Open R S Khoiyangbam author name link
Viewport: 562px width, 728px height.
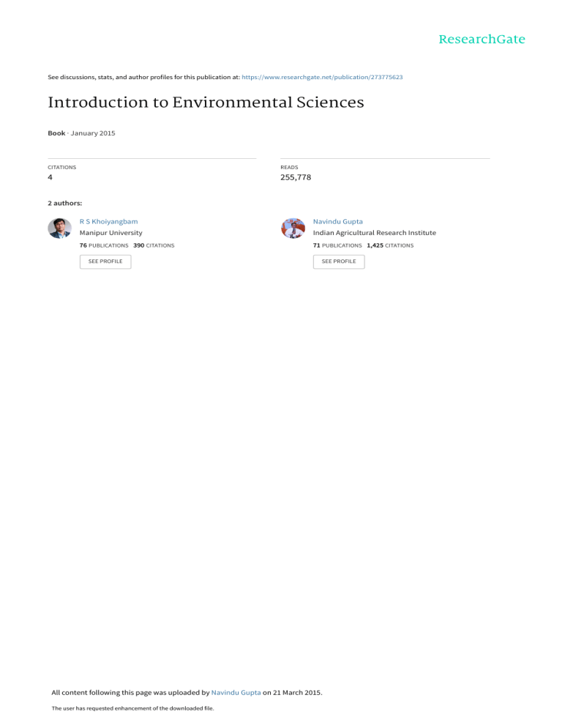[108, 221]
